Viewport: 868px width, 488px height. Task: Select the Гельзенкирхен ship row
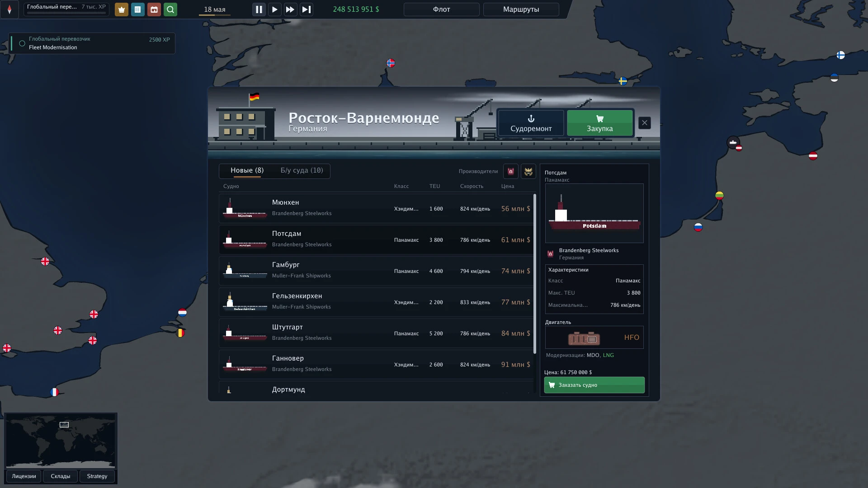376,302
